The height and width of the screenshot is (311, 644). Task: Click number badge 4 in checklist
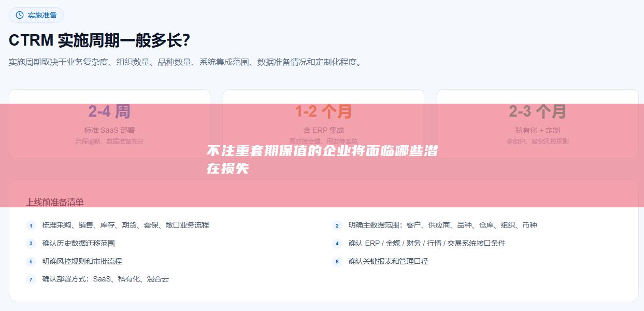click(x=337, y=244)
